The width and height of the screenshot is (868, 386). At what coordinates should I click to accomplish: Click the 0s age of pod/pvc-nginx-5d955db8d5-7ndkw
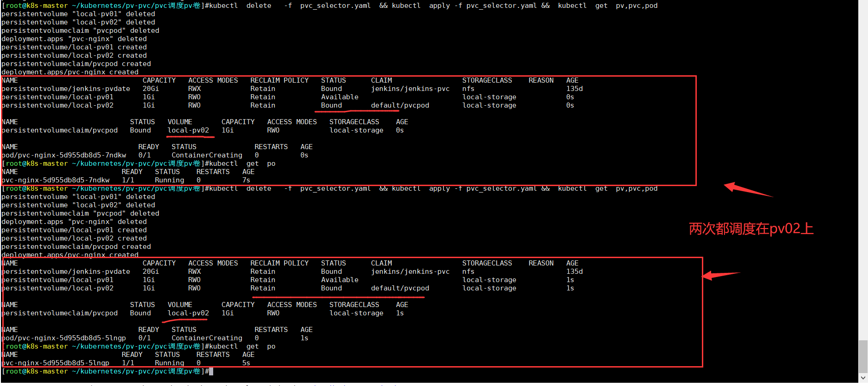(305, 155)
